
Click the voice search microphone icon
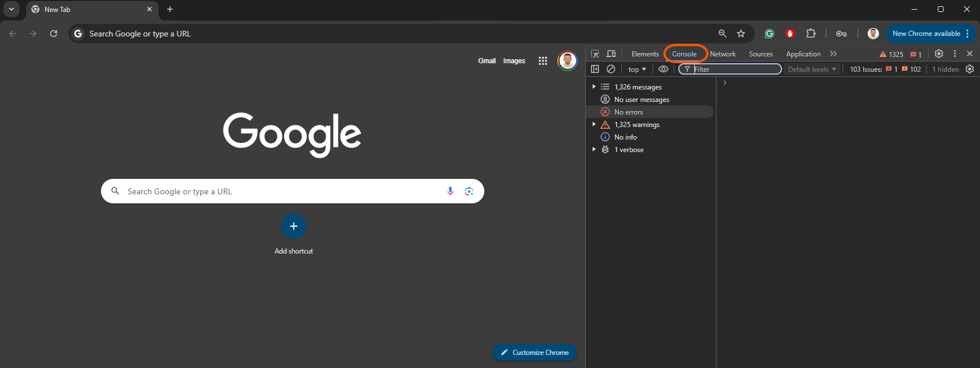450,191
